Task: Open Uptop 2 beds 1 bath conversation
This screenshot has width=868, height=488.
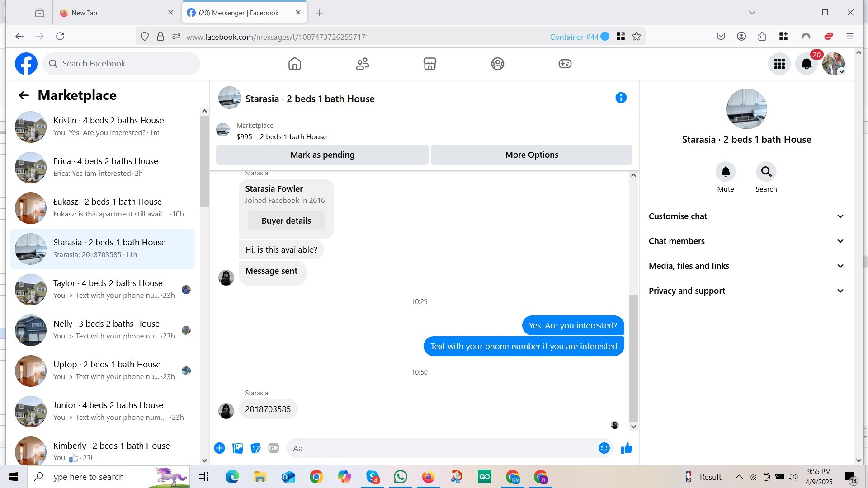Action: (103, 371)
